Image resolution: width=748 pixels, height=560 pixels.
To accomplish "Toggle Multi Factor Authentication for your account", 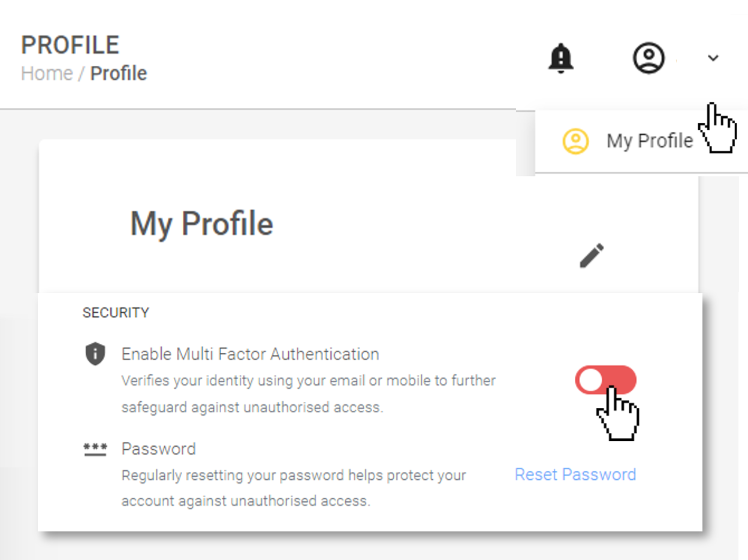I will 606,379.
